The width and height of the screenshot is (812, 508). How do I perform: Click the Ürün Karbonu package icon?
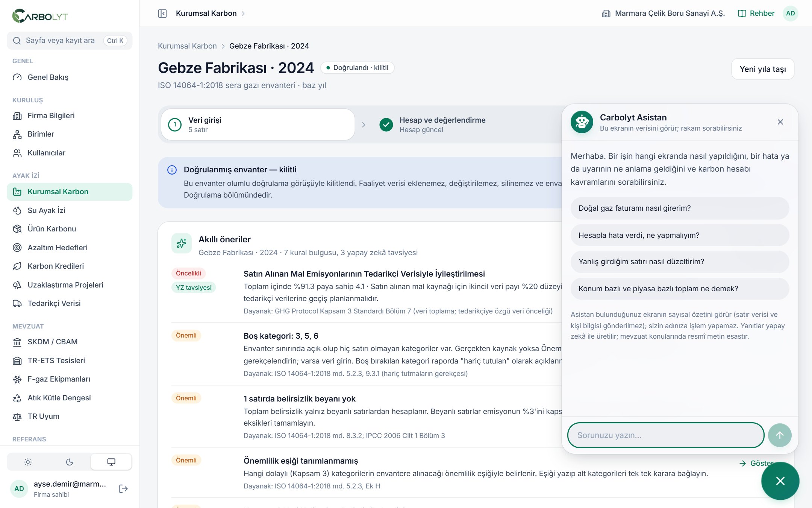coord(17,229)
